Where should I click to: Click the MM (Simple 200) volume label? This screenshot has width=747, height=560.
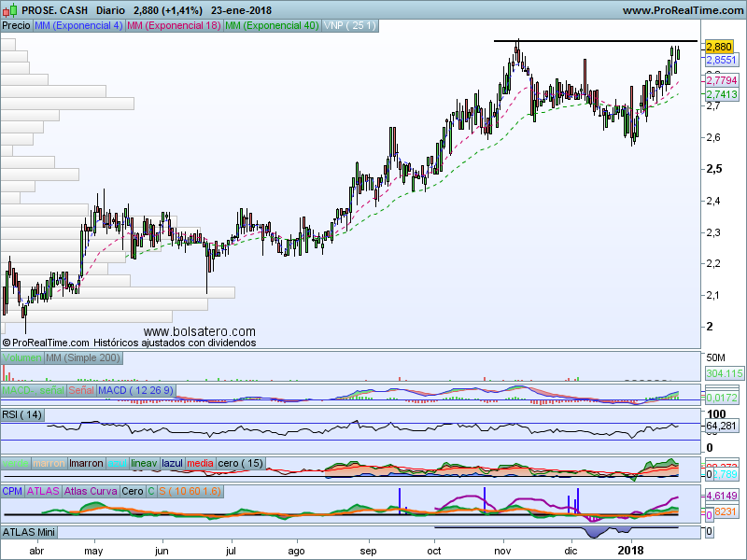point(83,358)
